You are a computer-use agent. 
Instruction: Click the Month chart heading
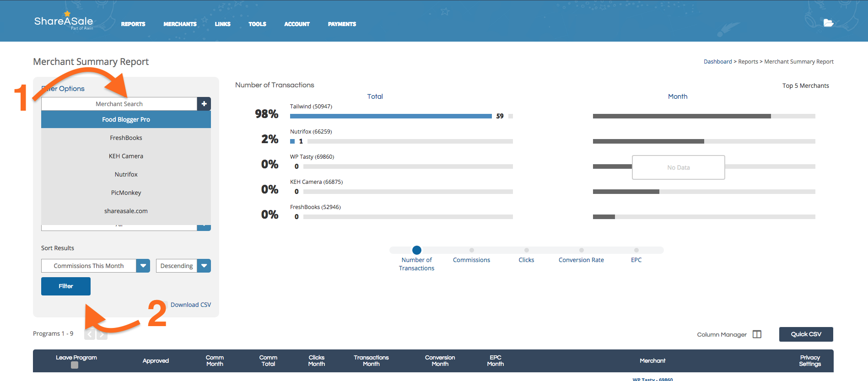[x=678, y=97]
